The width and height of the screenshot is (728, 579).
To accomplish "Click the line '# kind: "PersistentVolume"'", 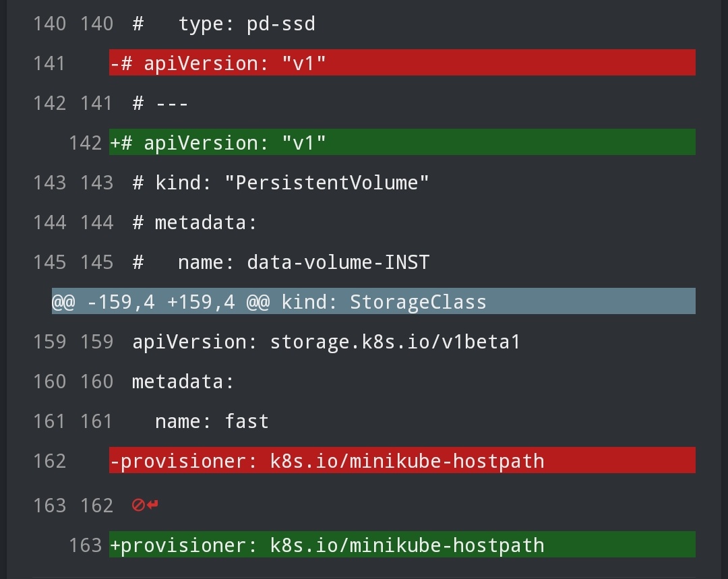I will 280,183.
